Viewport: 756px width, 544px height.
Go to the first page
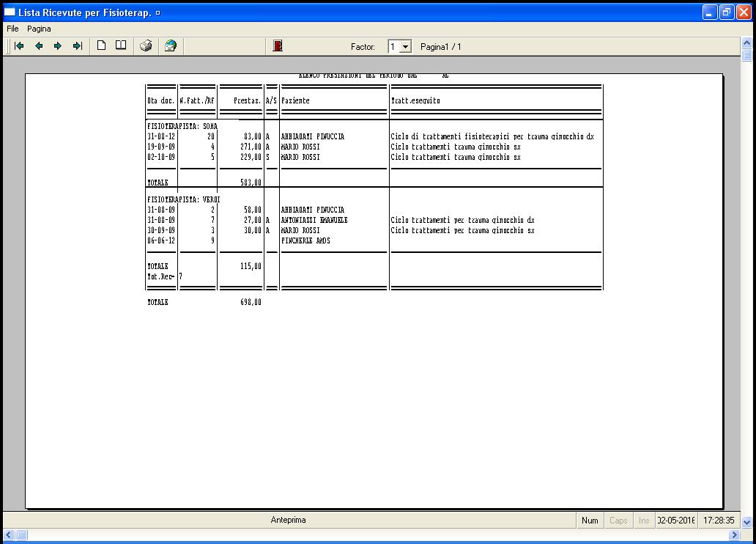(19, 46)
